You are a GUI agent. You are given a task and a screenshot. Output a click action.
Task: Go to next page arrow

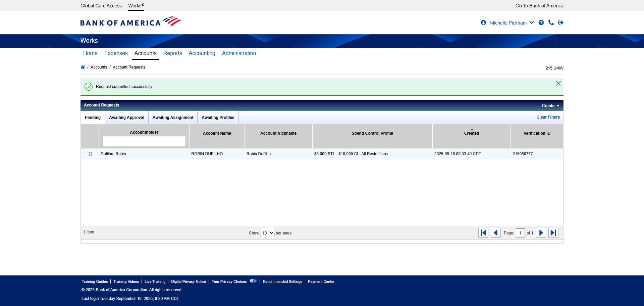tap(541, 233)
